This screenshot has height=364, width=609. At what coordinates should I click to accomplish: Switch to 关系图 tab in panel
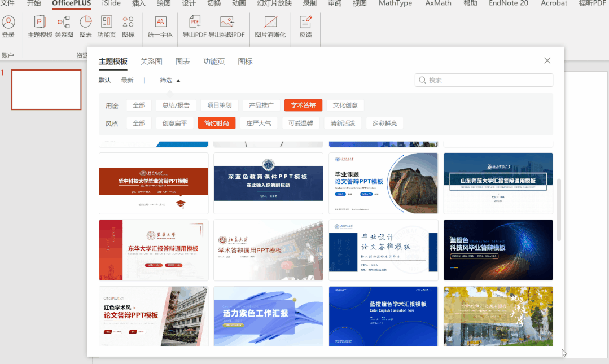[151, 62]
